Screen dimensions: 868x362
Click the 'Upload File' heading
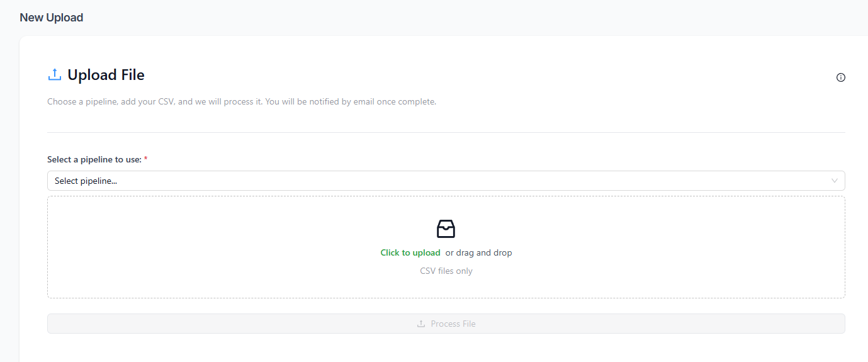106,75
